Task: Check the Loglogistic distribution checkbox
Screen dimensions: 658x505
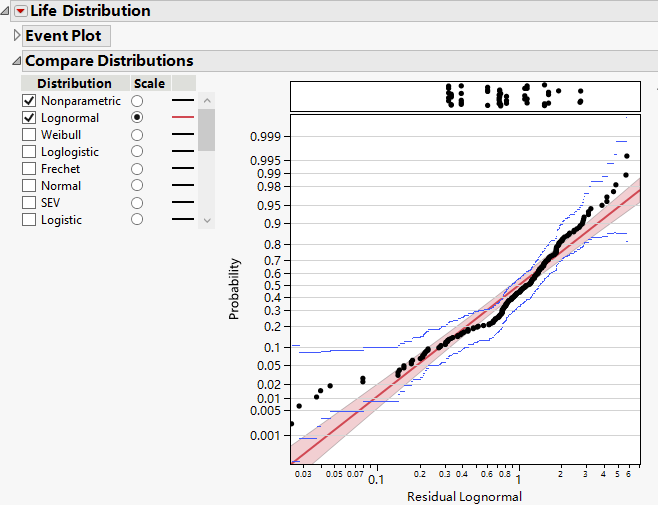Action: point(29,152)
